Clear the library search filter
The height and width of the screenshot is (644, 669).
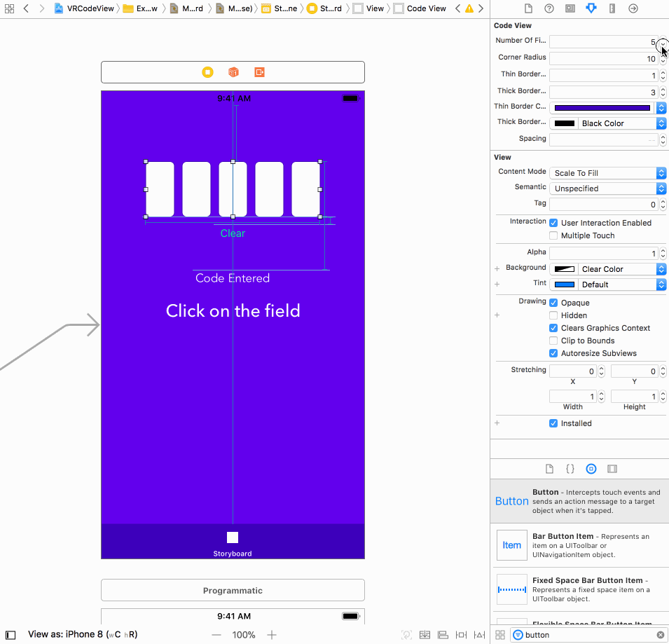tap(660, 635)
